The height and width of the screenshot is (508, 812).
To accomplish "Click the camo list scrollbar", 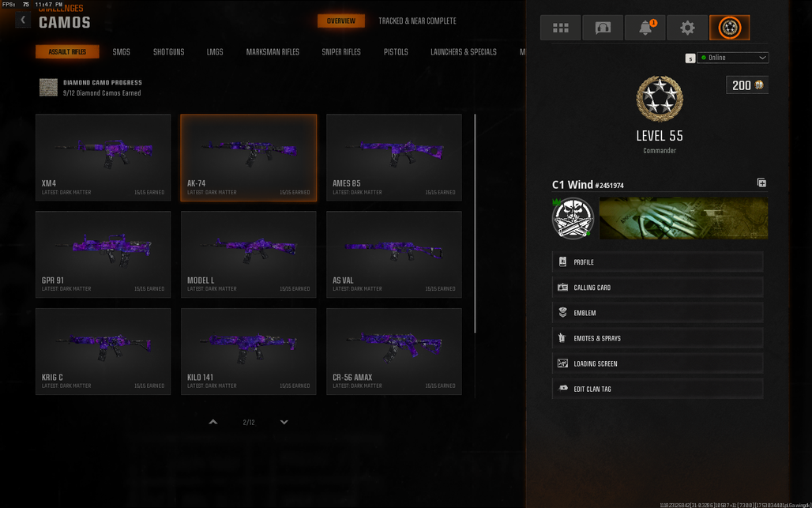I will (475, 224).
